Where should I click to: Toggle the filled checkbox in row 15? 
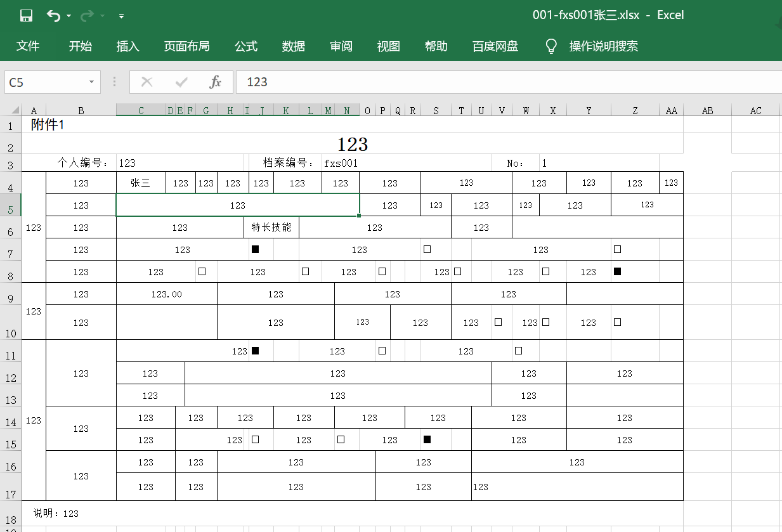point(427,439)
